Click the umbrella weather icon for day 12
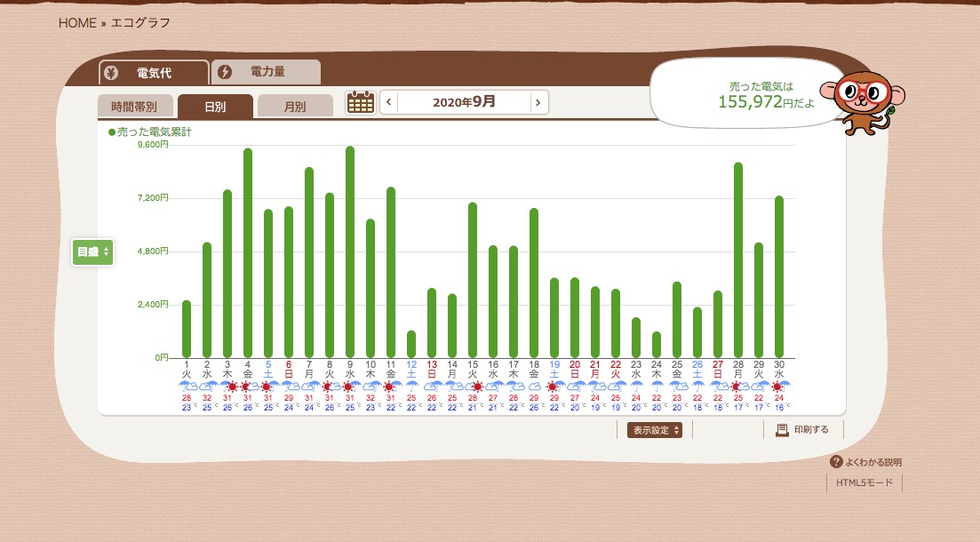Screen dimensions: 980x542 pos(411,387)
